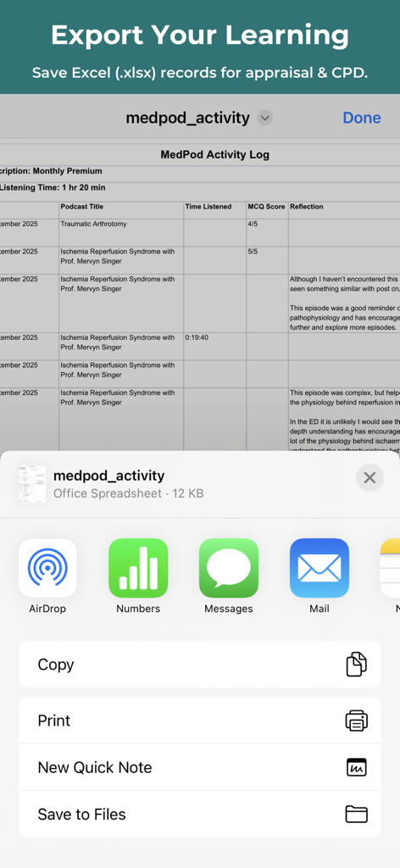Viewport: 400px width, 868px height.
Task: Select the 5/5 MCQ score cell
Action: point(267,260)
